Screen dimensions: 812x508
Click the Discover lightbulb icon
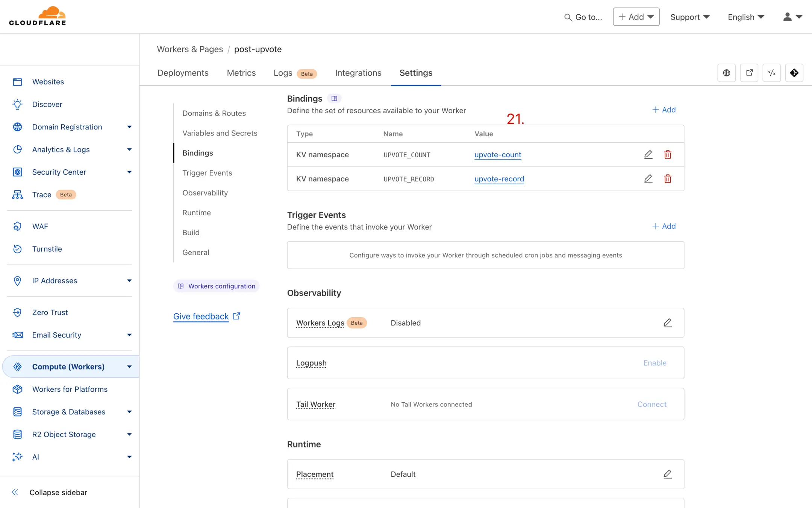coord(17,105)
